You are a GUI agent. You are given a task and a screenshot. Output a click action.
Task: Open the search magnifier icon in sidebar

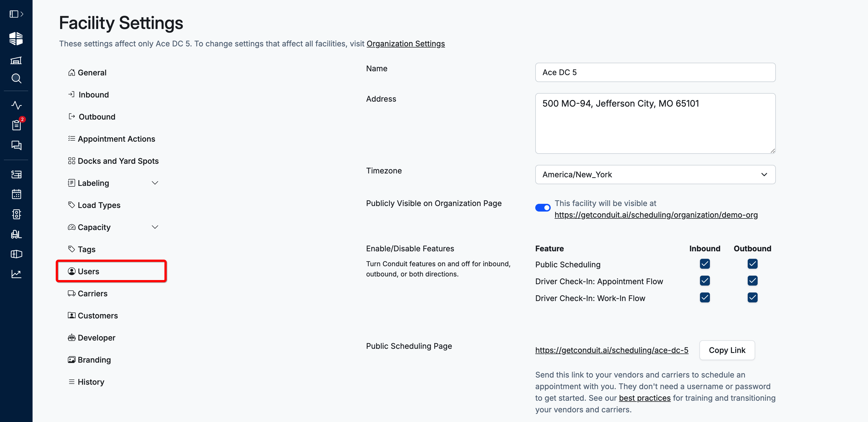(16, 79)
